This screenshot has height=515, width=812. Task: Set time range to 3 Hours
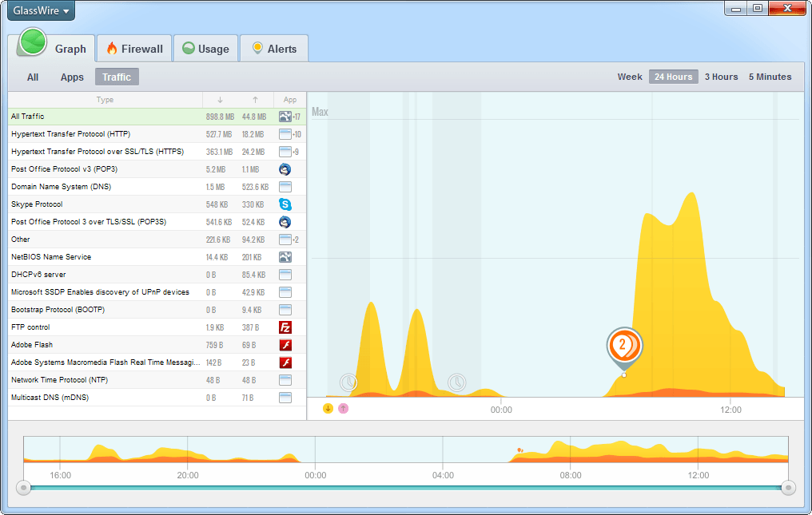pos(721,77)
